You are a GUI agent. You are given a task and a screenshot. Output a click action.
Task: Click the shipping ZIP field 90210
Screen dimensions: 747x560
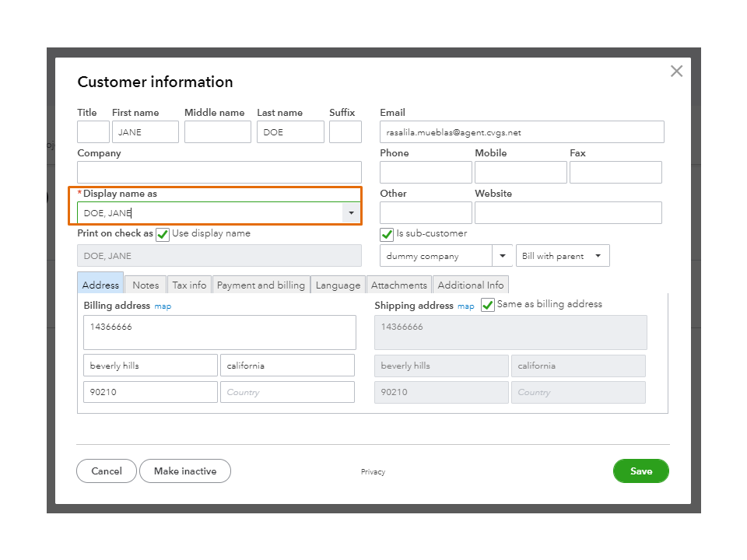(442, 392)
